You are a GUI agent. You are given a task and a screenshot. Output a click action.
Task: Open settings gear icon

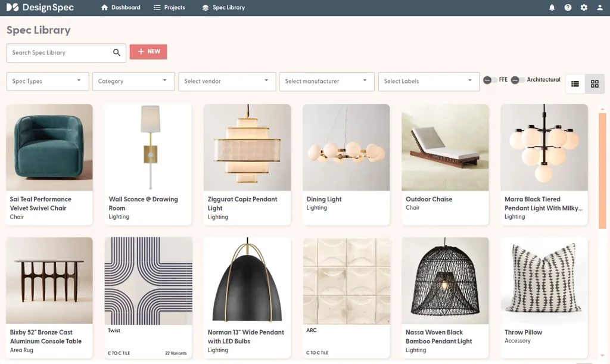click(584, 8)
